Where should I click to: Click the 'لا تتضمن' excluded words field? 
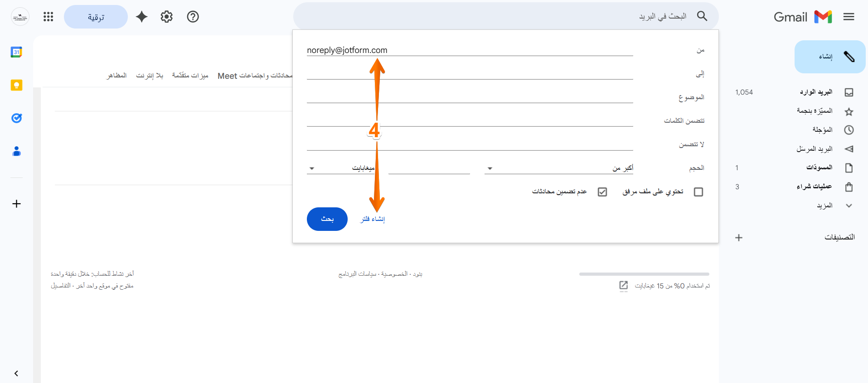pos(470,144)
